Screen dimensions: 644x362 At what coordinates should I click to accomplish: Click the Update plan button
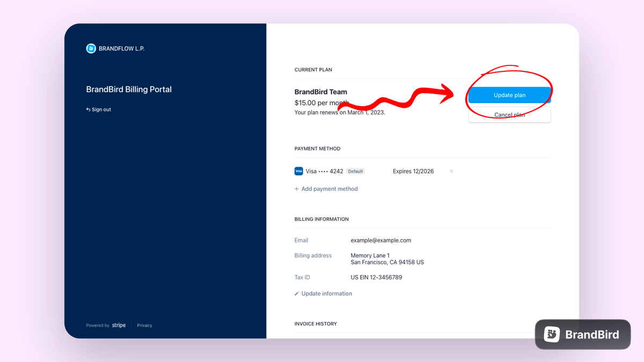click(x=509, y=95)
